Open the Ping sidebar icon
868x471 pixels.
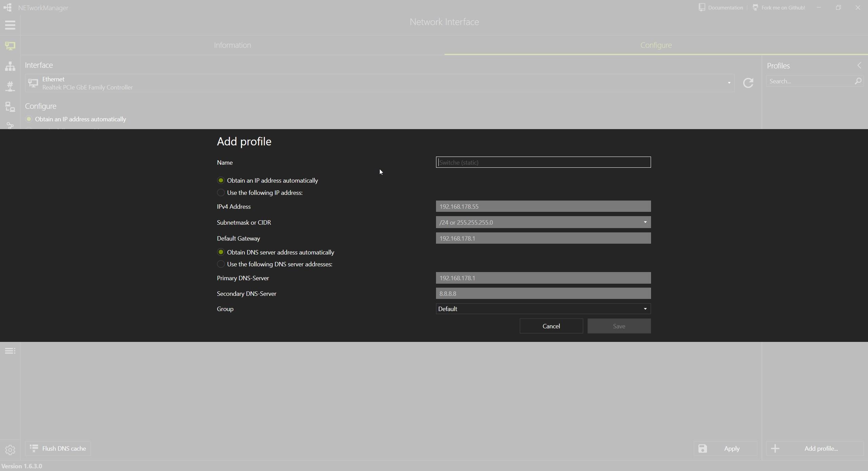pyautogui.click(x=10, y=107)
